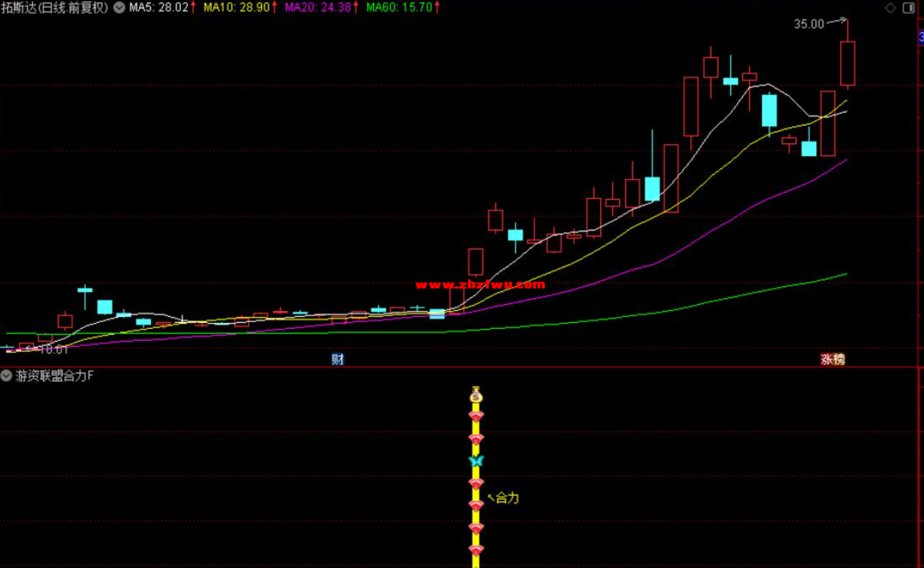Click the MA5: 28.02 indicator label
The image size is (924, 568).
pos(158,7)
